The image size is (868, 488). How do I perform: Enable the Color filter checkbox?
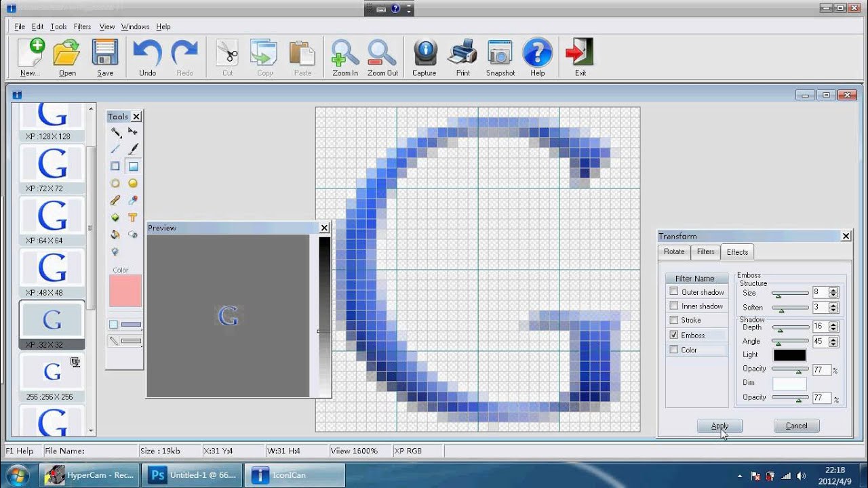673,350
